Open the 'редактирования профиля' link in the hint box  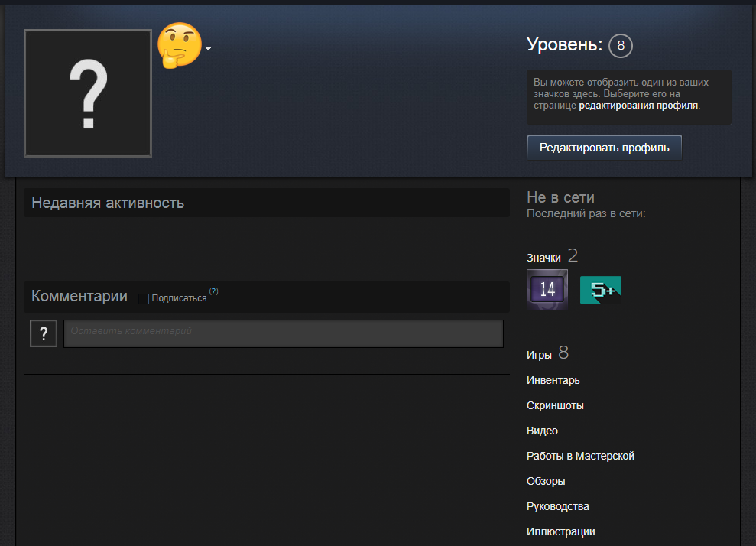[x=638, y=106]
